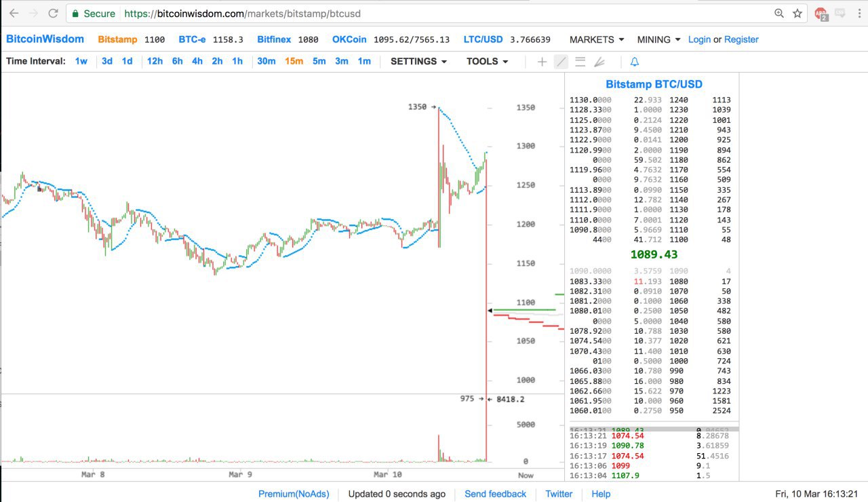Click the browser forward arrow

34,13
